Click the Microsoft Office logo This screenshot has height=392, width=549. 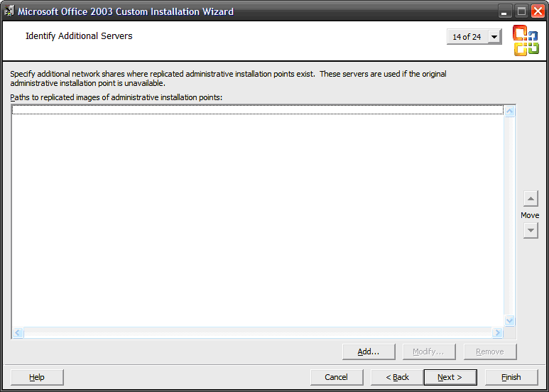[526, 40]
